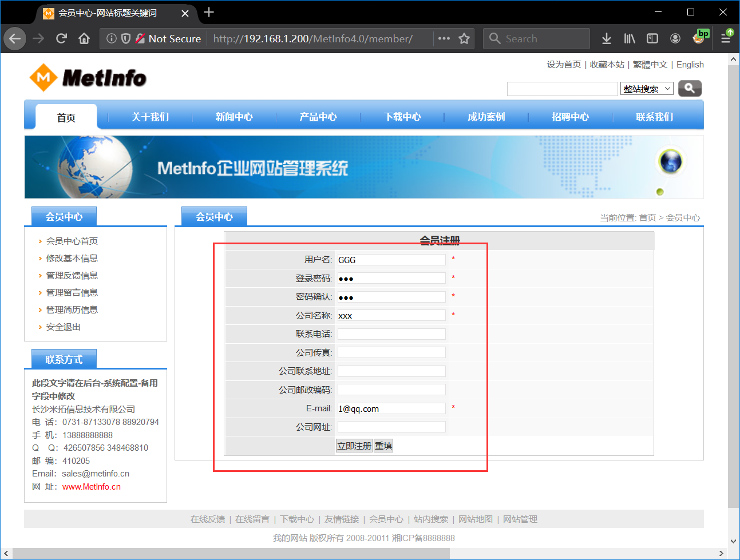This screenshot has width=740, height=560.
Task: Open the Downloads arrow icon
Action: click(607, 39)
